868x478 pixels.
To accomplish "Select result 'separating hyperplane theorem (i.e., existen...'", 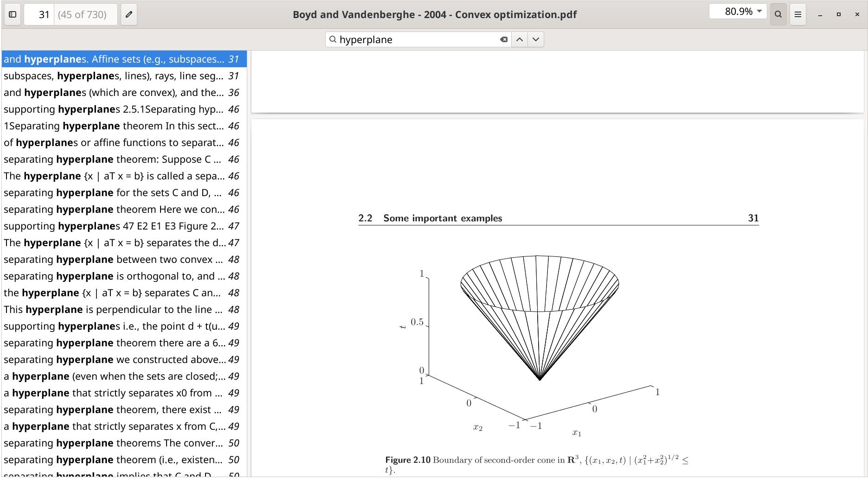I will pyautogui.click(x=124, y=460).
